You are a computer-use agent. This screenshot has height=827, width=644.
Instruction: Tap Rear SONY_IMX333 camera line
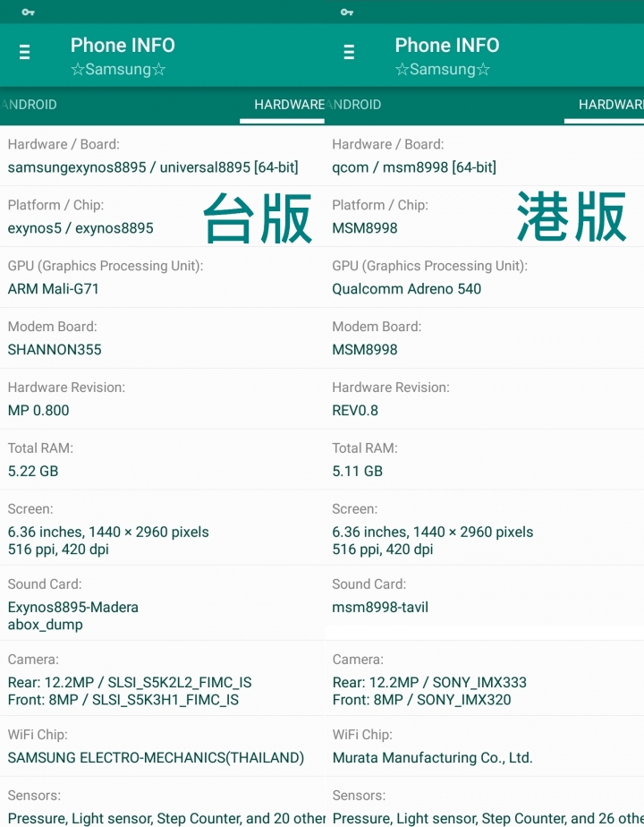429,683
